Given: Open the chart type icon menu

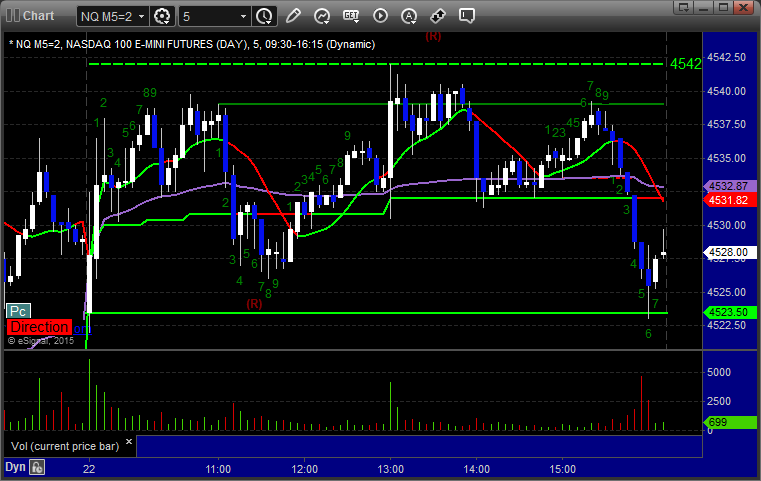Looking at the screenshot, I should point(322,16).
